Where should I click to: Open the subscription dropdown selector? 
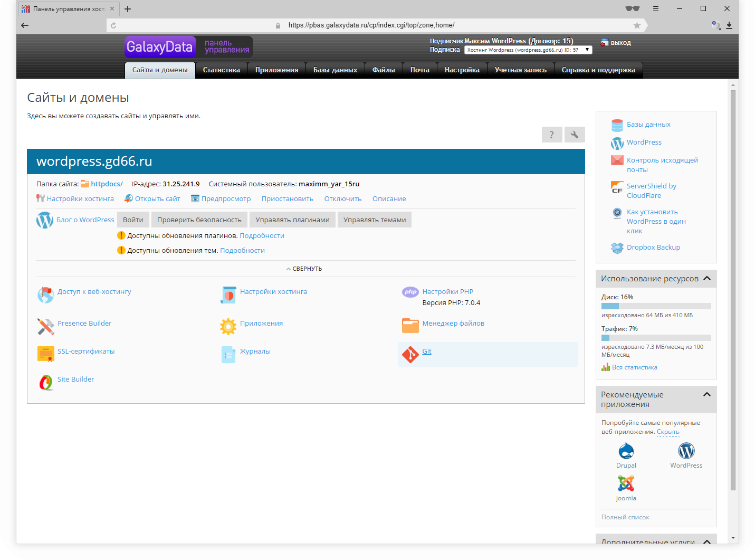point(528,50)
